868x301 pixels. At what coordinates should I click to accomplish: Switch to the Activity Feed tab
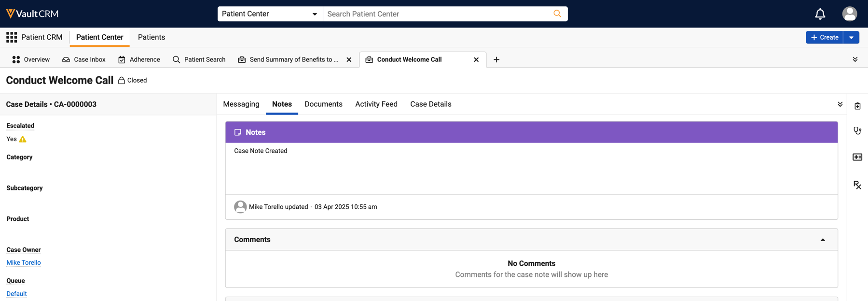376,104
